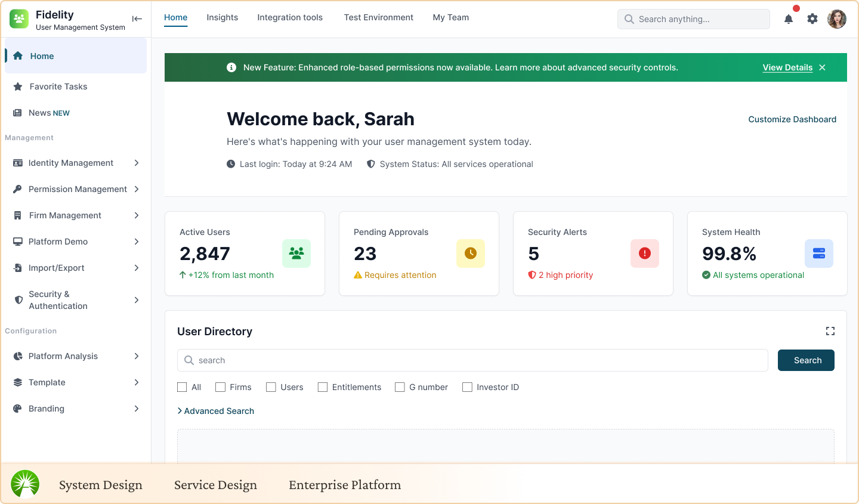Click the info icon in the banner
Screen dimensions: 859x504
(231, 67)
